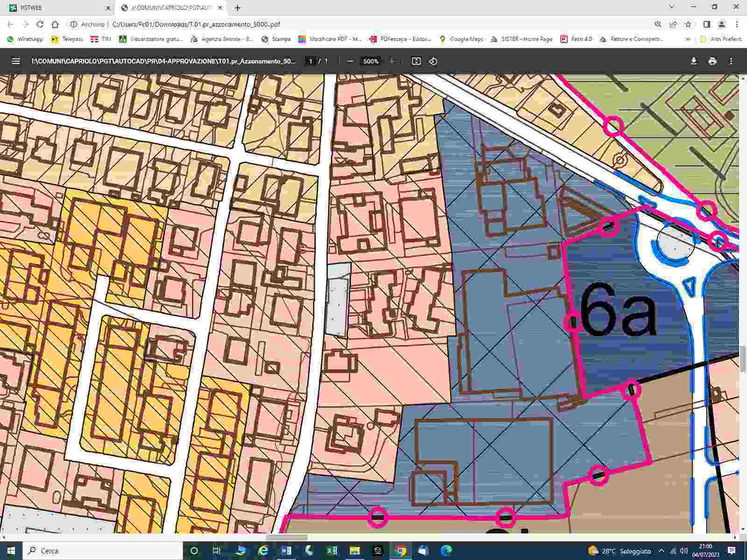Switch to the PGTWEB tab
The width and height of the screenshot is (747, 560).
(56, 8)
